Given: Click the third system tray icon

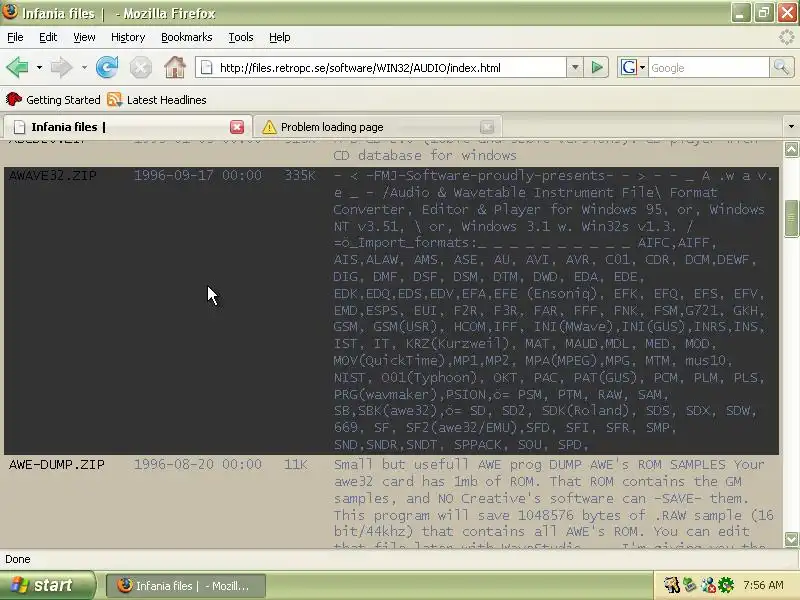Looking at the screenshot, I should pos(707,585).
